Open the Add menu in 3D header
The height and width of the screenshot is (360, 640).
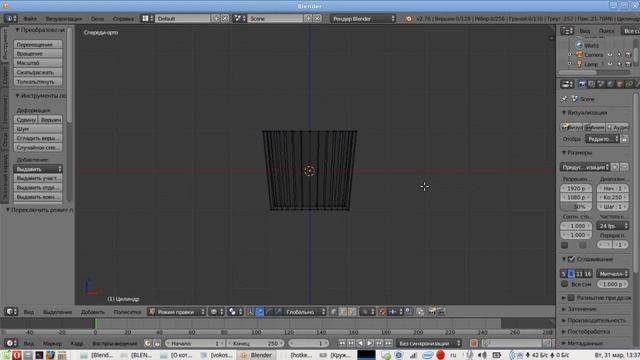click(93, 312)
